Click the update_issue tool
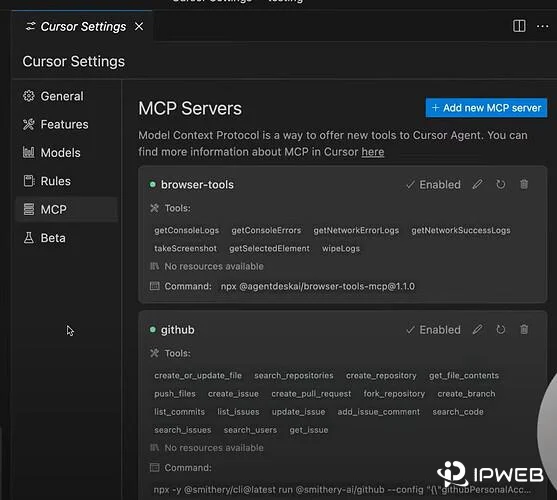Viewport: 557px width, 500px height. point(298,412)
